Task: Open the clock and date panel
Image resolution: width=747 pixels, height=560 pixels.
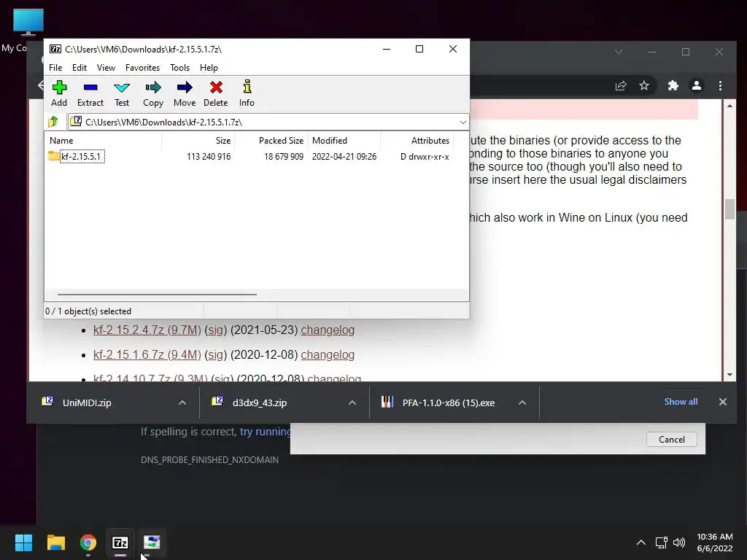Action: pos(715,542)
